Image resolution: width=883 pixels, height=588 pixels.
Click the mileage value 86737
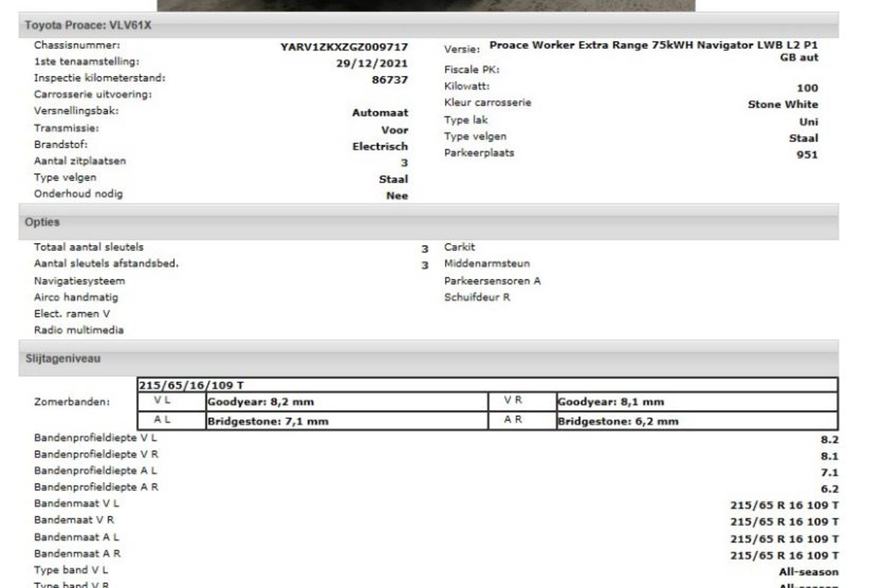point(389,80)
